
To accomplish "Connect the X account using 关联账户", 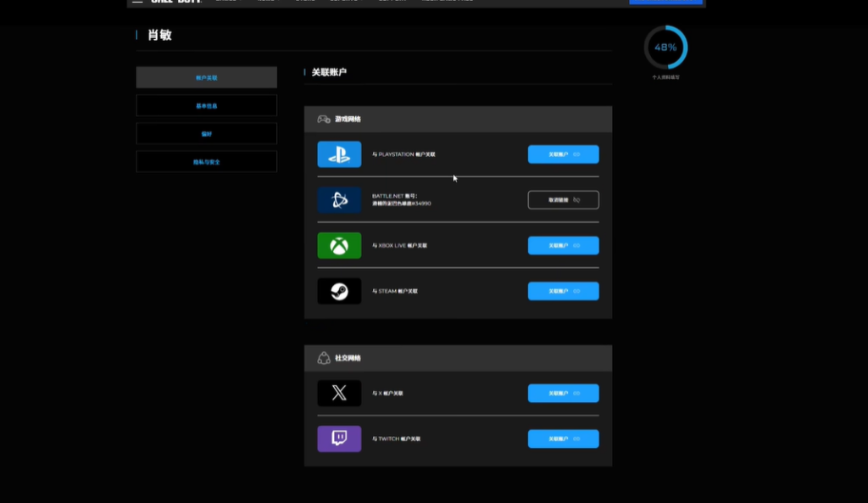I will point(563,394).
